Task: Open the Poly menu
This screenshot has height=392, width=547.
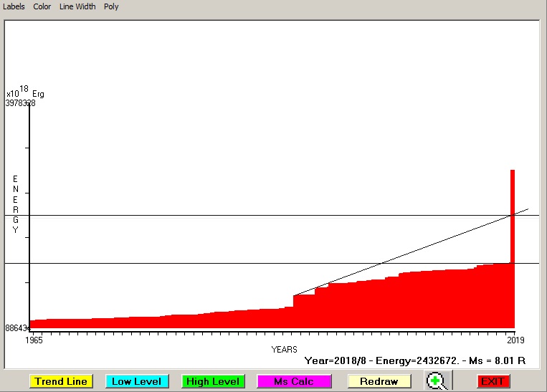Action: 111,6
